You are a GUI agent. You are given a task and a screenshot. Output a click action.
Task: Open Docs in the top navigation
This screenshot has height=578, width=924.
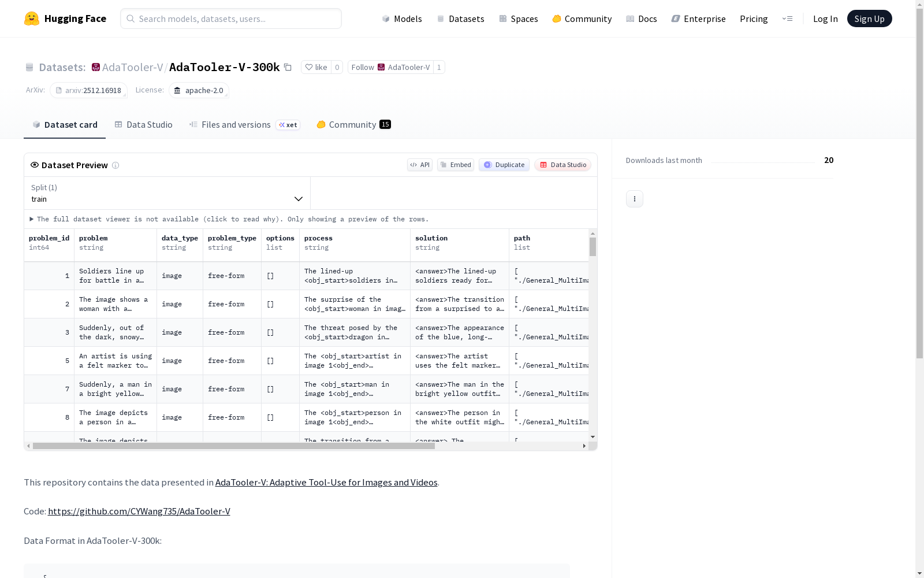642,18
